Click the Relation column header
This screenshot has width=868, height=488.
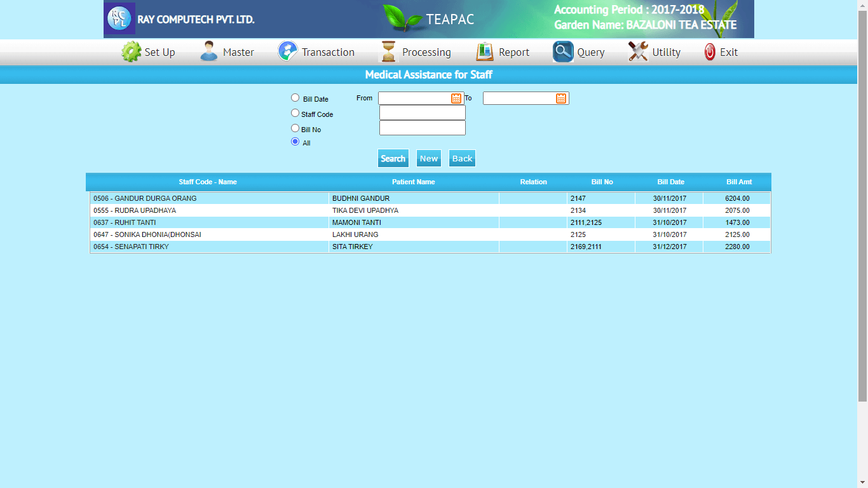click(x=534, y=182)
